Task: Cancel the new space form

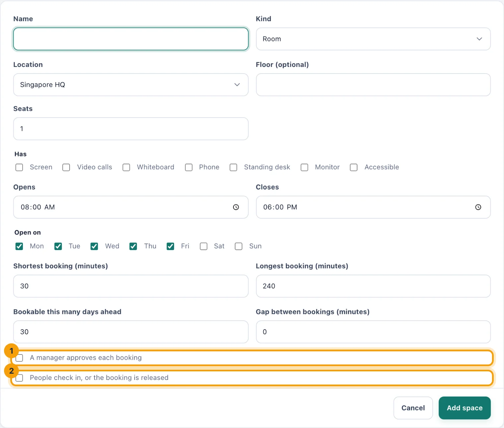Action: coord(413,408)
